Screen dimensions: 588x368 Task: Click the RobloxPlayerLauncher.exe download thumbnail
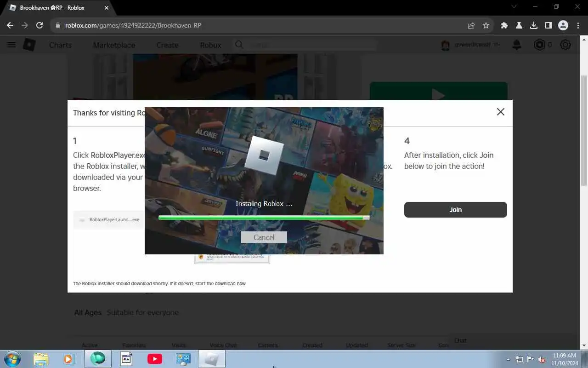pos(109,219)
